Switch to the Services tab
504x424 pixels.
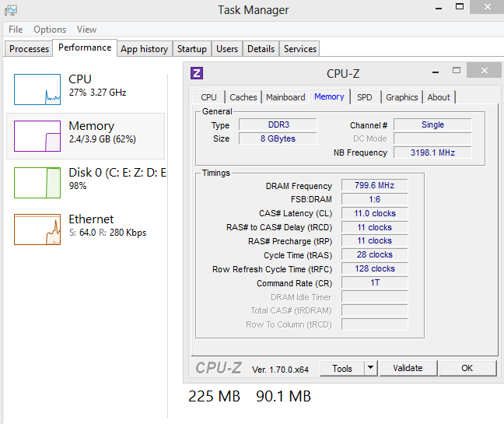coord(300,49)
